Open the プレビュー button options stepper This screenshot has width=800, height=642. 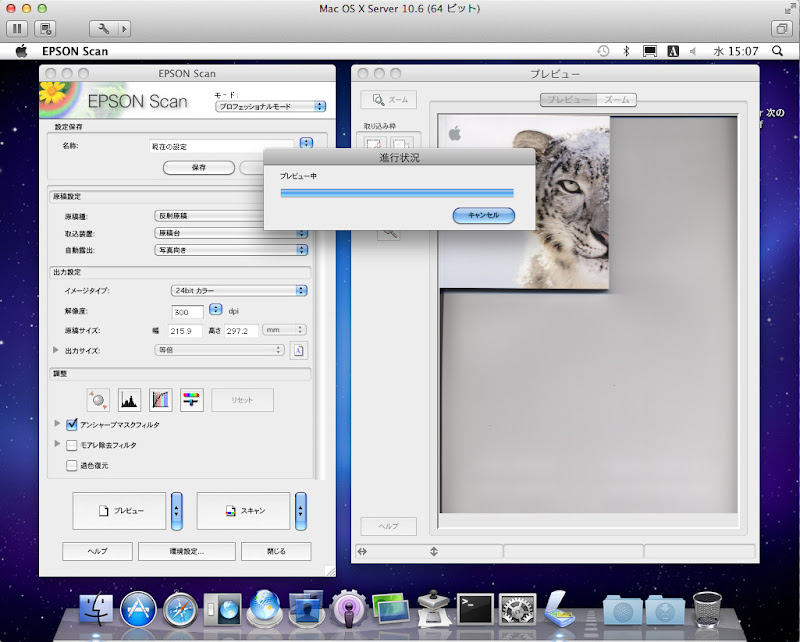(177, 511)
